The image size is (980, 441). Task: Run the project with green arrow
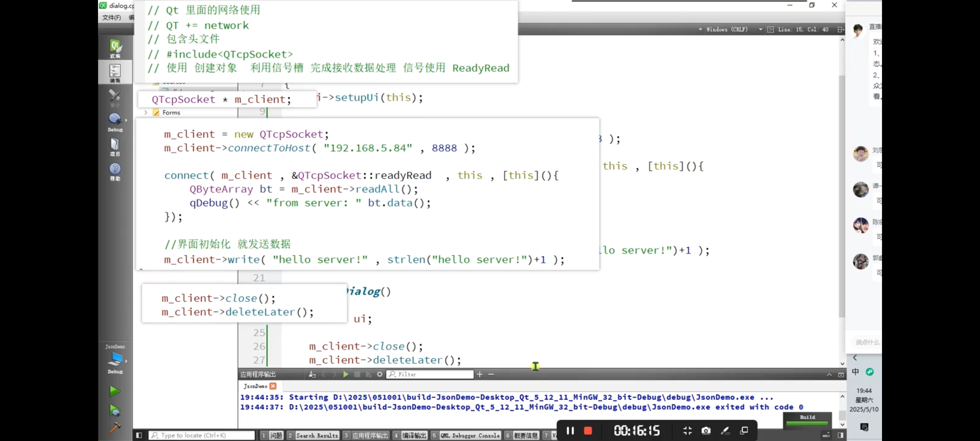115,391
